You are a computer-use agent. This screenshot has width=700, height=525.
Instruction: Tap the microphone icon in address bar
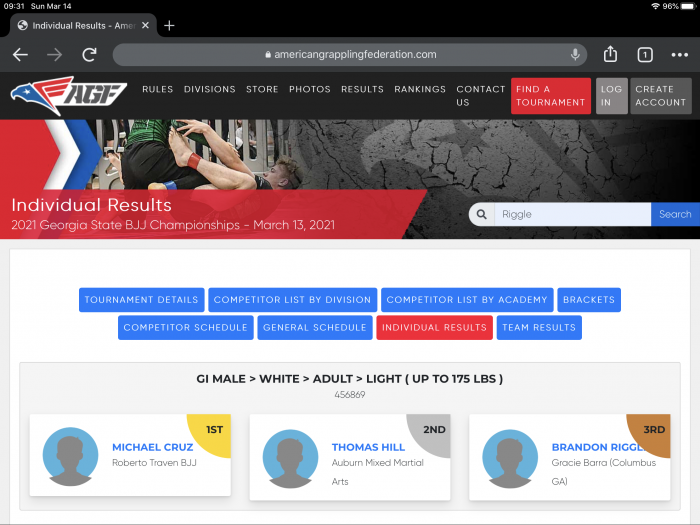tap(576, 55)
